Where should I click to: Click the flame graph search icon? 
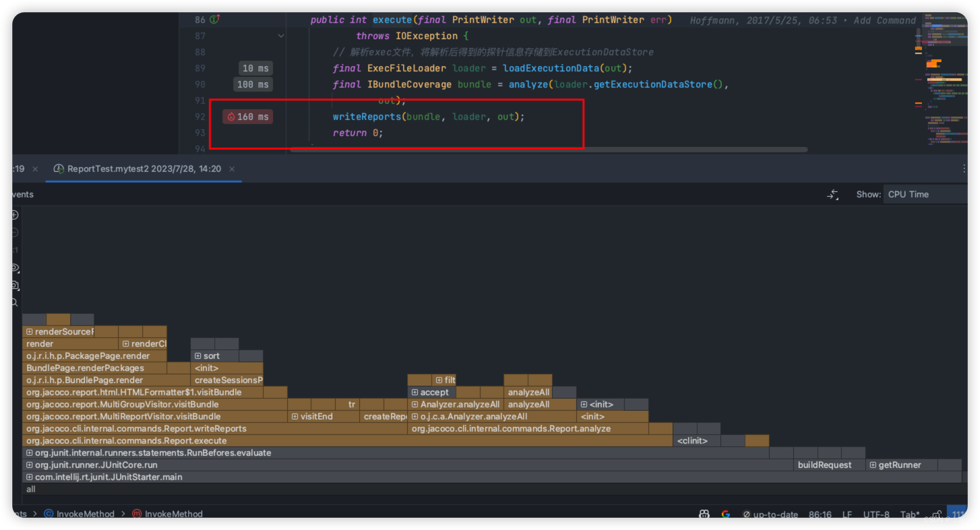(x=15, y=303)
